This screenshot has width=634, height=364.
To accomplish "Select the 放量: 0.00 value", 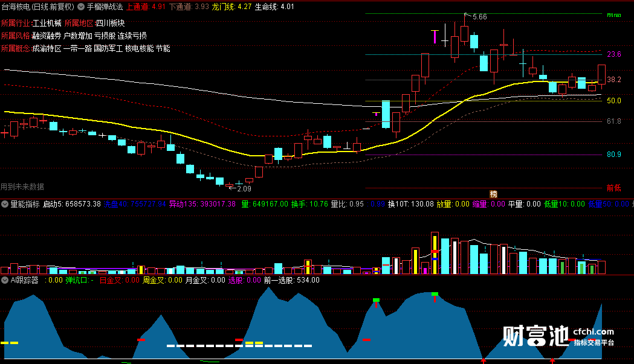I will point(453,204).
